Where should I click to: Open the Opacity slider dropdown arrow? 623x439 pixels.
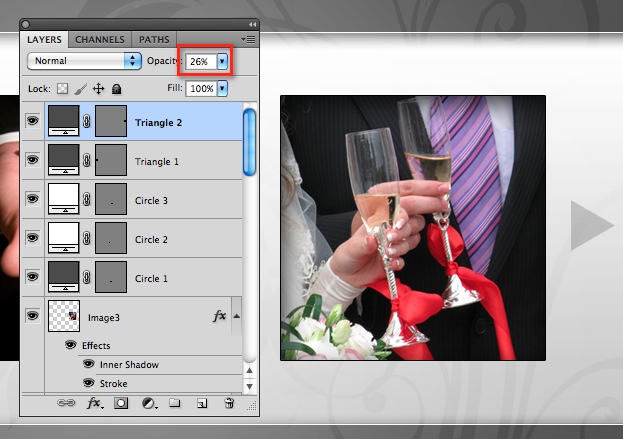click(222, 62)
